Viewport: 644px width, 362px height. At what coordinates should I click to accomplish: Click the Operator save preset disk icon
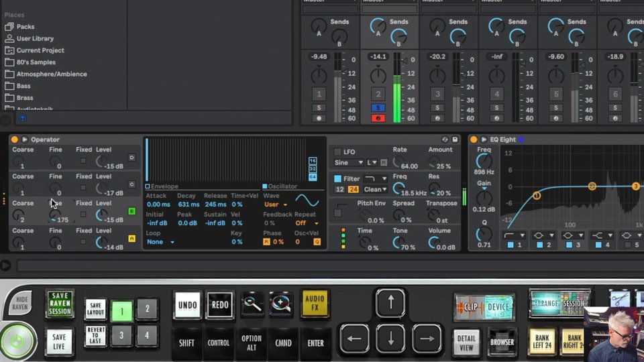[455, 139]
